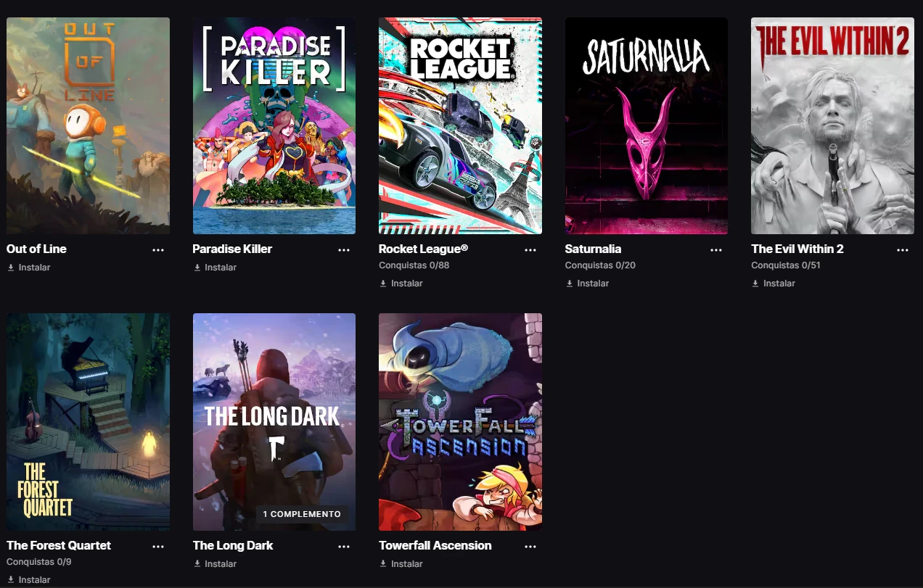Viewport: 923px width, 588px height.
Task: Click Instalar under The Evil Within 2
Action: click(x=774, y=283)
